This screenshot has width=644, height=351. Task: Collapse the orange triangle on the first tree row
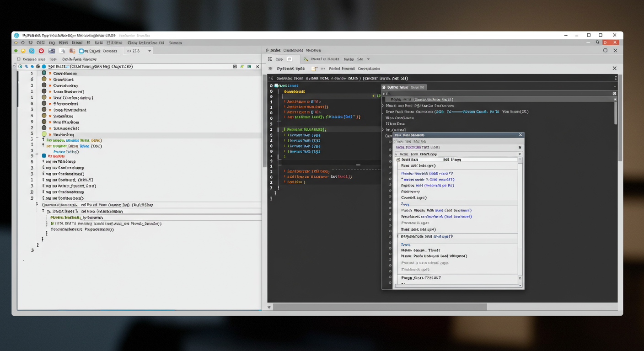pyautogui.click(x=50, y=73)
